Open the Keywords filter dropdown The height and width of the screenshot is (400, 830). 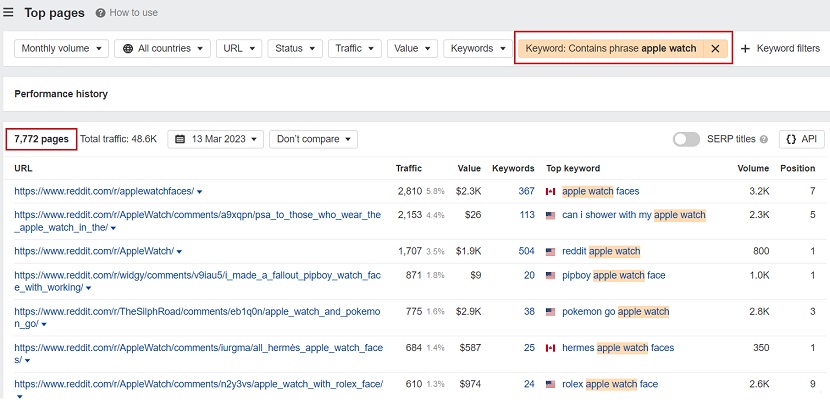click(x=478, y=48)
